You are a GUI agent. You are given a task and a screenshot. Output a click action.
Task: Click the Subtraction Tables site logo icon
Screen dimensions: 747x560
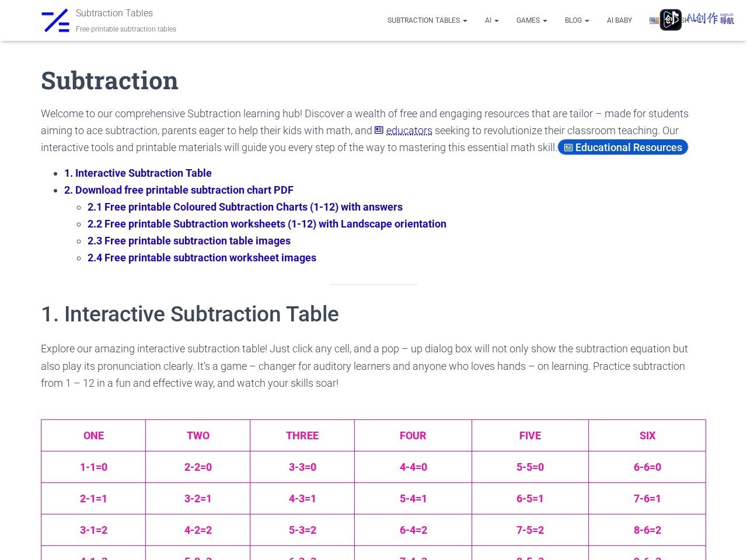[55, 21]
